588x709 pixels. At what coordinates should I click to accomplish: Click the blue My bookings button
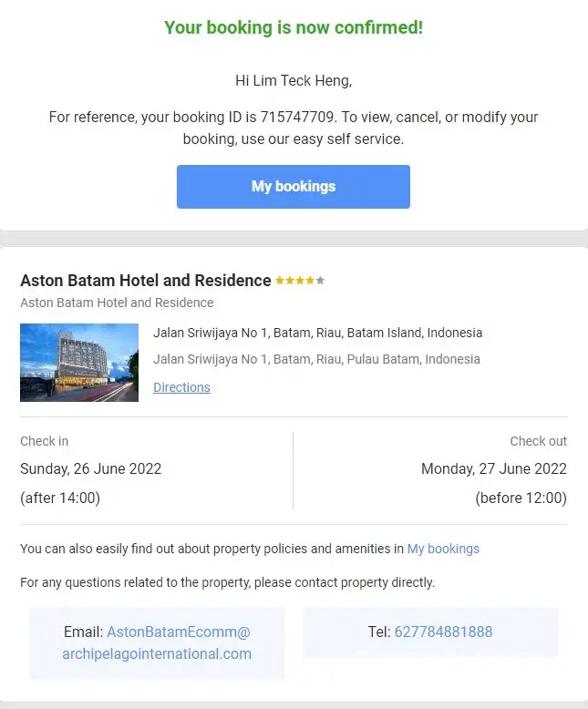[x=293, y=187]
